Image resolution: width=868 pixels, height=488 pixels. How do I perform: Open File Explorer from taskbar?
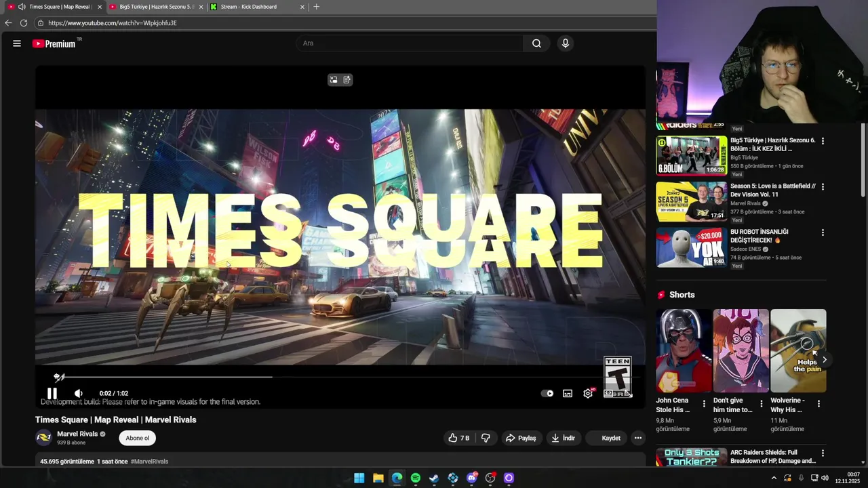pos(378,478)
